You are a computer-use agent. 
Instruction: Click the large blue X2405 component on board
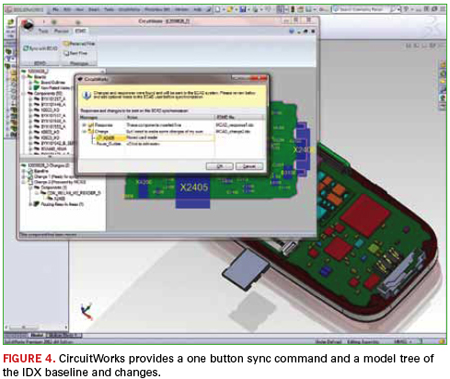[x=193, y=193]
